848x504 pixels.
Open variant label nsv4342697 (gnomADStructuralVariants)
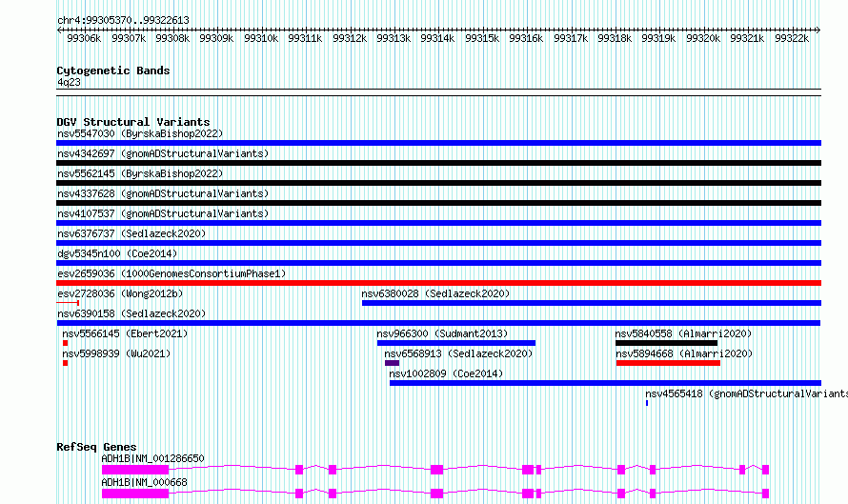pyautogui.click(x=163, y=153)
